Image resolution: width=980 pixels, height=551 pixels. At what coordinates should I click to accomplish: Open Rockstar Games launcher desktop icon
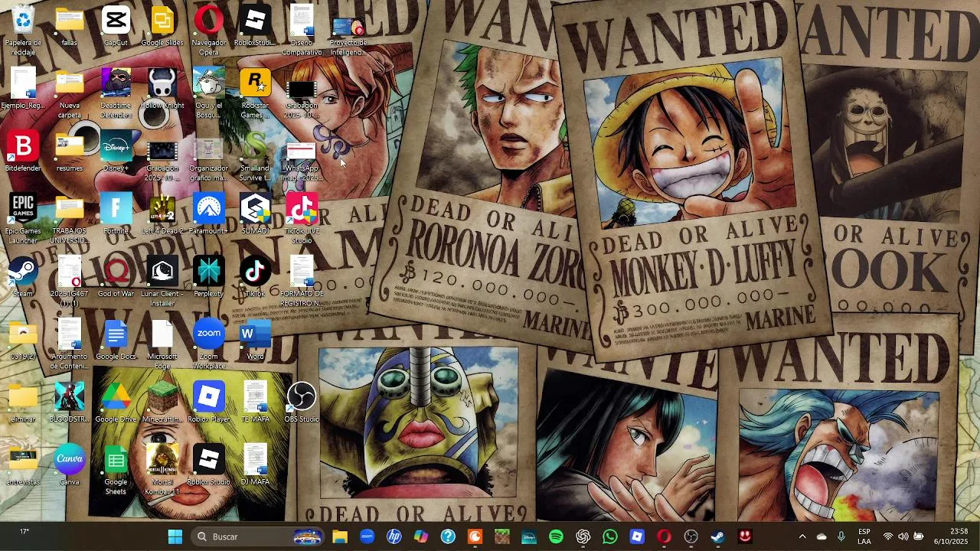point(255,93)
